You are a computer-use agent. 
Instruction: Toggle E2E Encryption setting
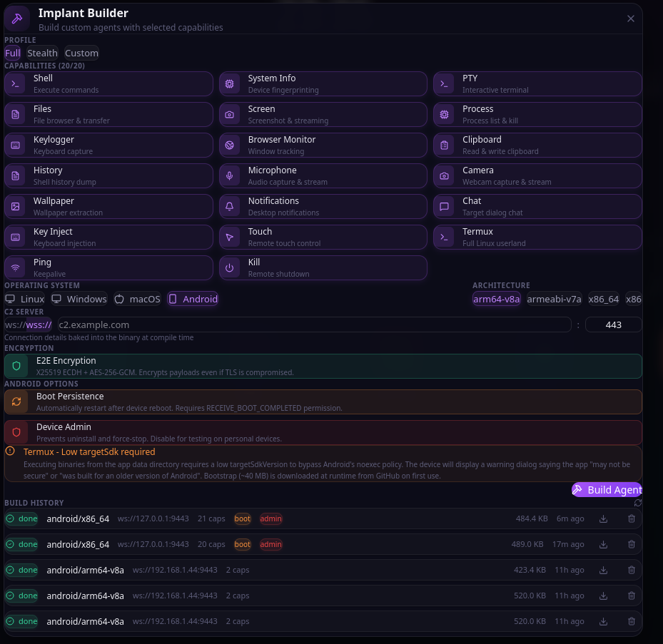coord(323,366)
